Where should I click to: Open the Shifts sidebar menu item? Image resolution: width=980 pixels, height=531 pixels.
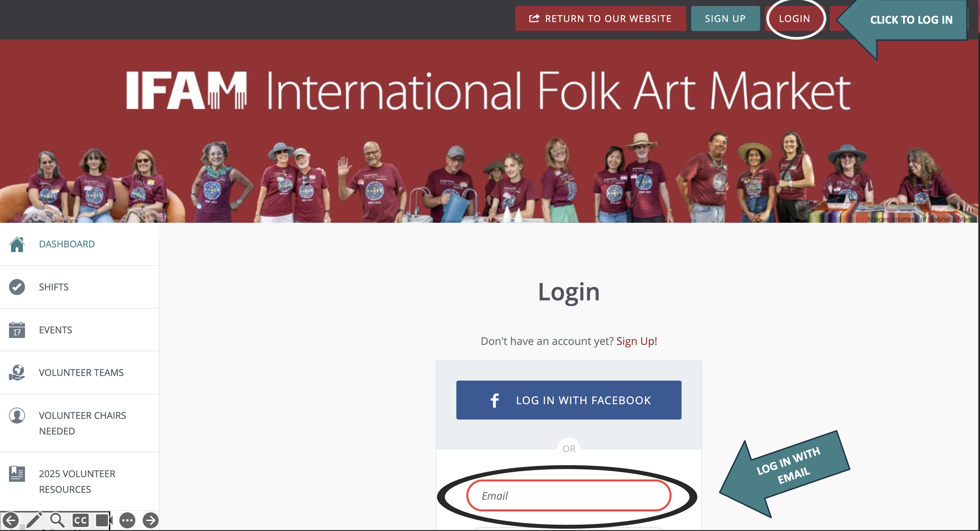54,287
